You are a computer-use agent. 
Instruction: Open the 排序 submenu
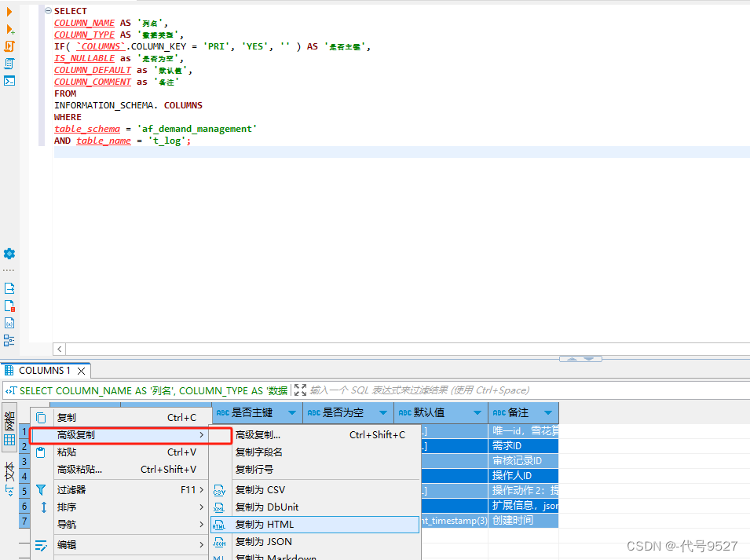pyautogui.click(x=121, y=507)
